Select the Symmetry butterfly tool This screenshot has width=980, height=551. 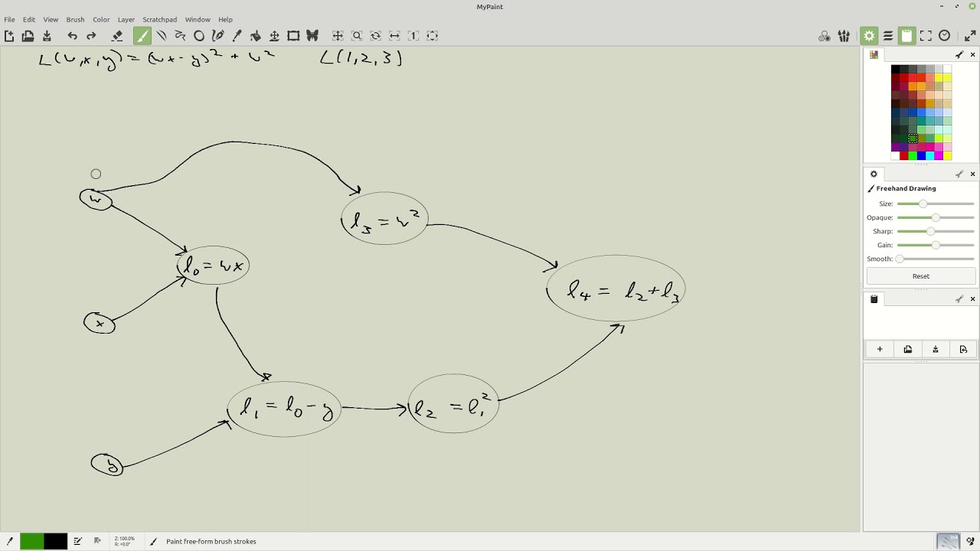coord(312,36)
